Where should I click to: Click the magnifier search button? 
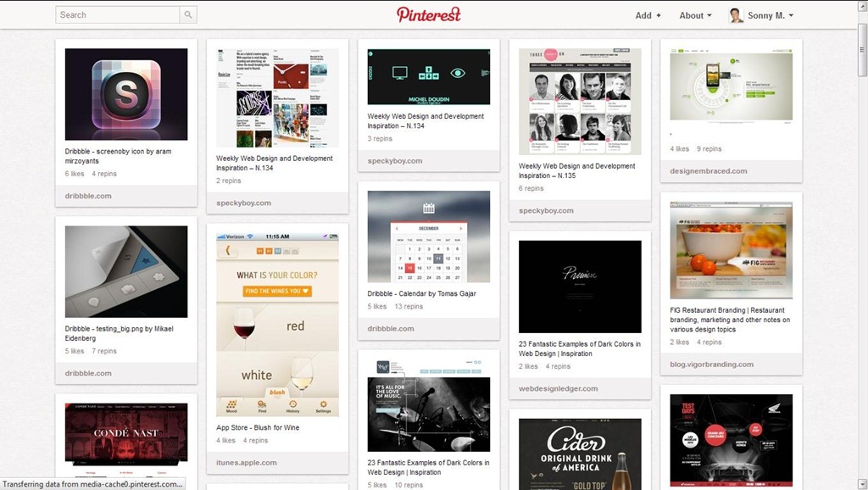click(188, 15)
